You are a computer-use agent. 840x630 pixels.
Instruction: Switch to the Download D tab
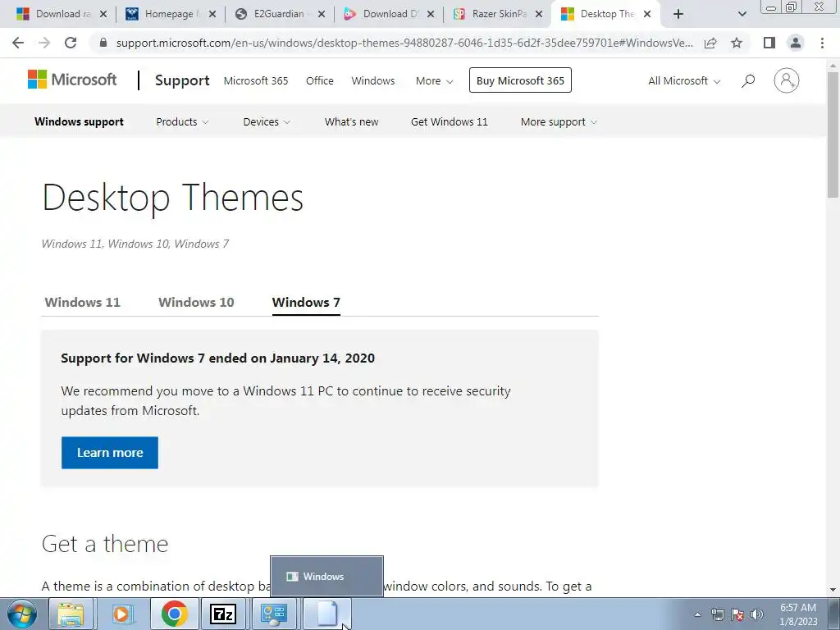(388, 14)
